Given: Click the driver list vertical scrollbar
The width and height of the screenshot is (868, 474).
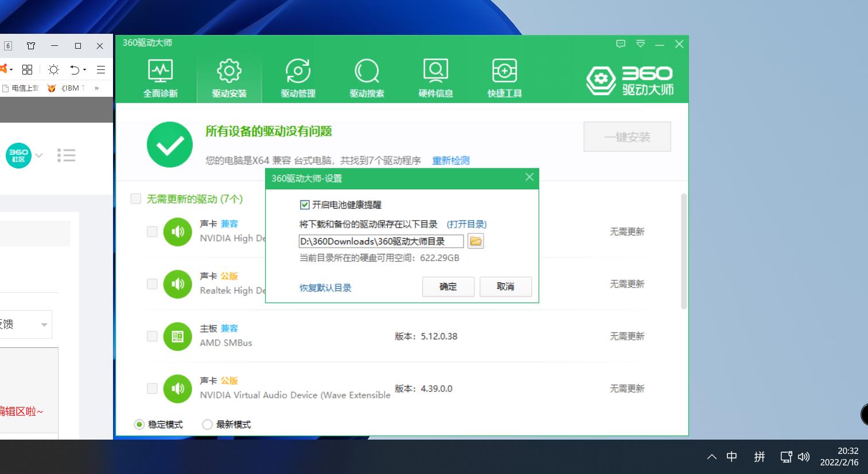Looking at the screenshot, I should click(x=683, y=252).
